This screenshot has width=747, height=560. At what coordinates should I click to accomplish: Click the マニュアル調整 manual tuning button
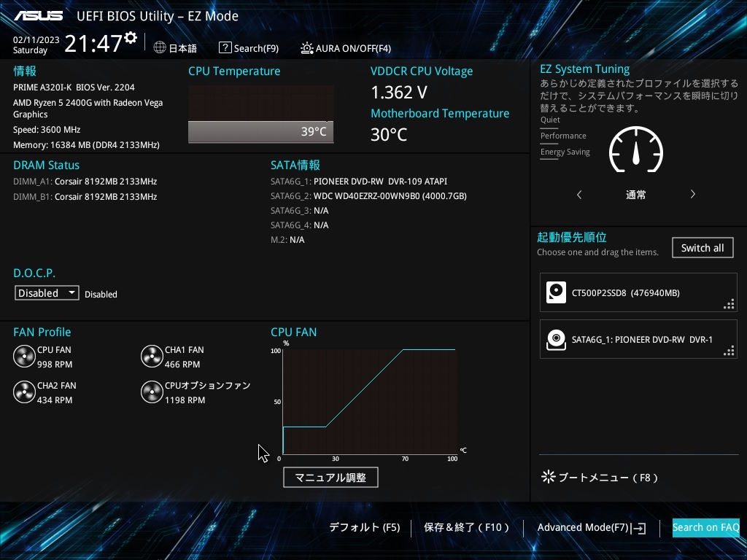coord(330,477)
